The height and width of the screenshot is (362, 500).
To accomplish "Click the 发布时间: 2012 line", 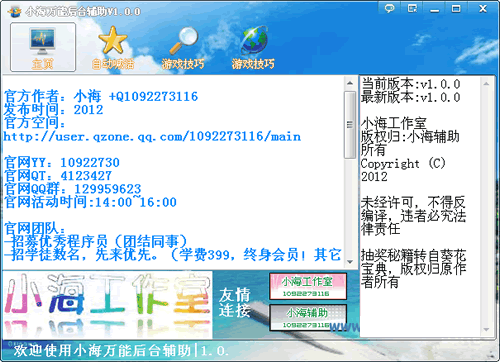I will click(53, 110).
